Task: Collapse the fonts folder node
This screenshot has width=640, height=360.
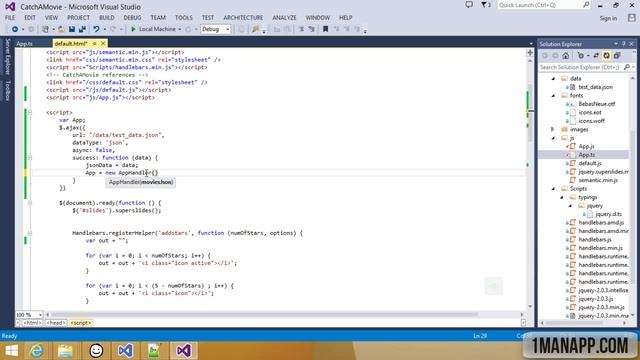Action: coord(553,96)
